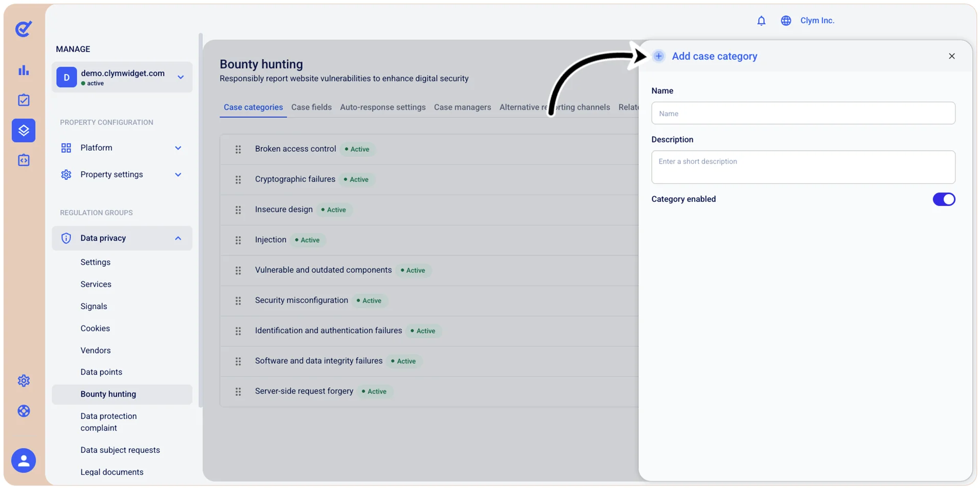Open Data protection complaint item
Image resolution: width=980 pixels, height=488 pixels.
108,422
